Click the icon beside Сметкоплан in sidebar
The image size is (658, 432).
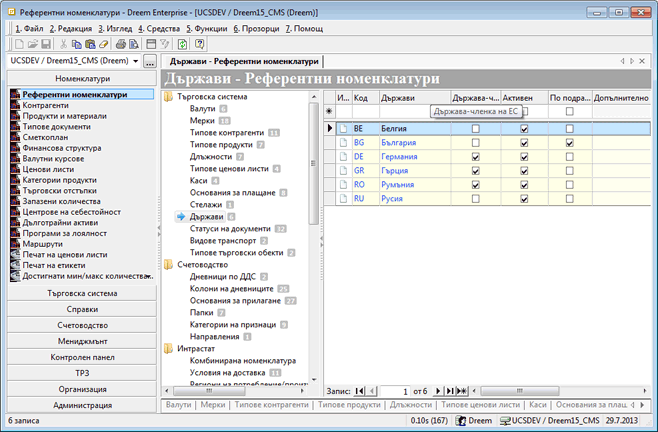click(x=16, y=137)
